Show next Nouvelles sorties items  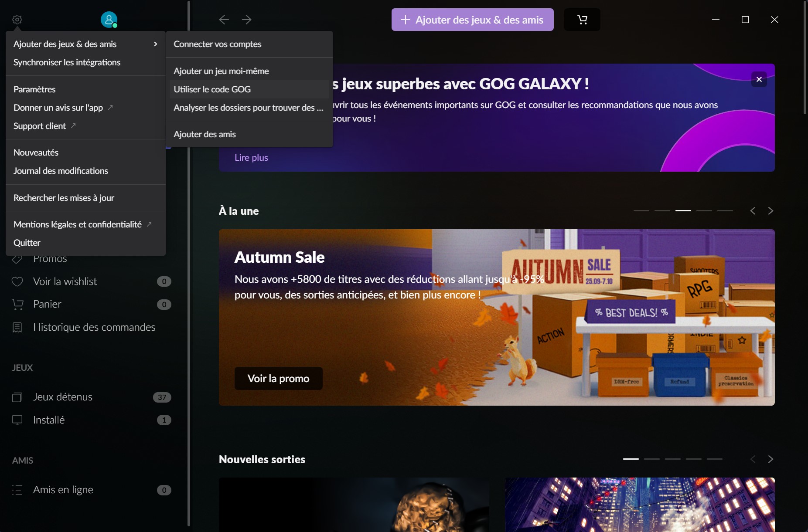[770, 459]
